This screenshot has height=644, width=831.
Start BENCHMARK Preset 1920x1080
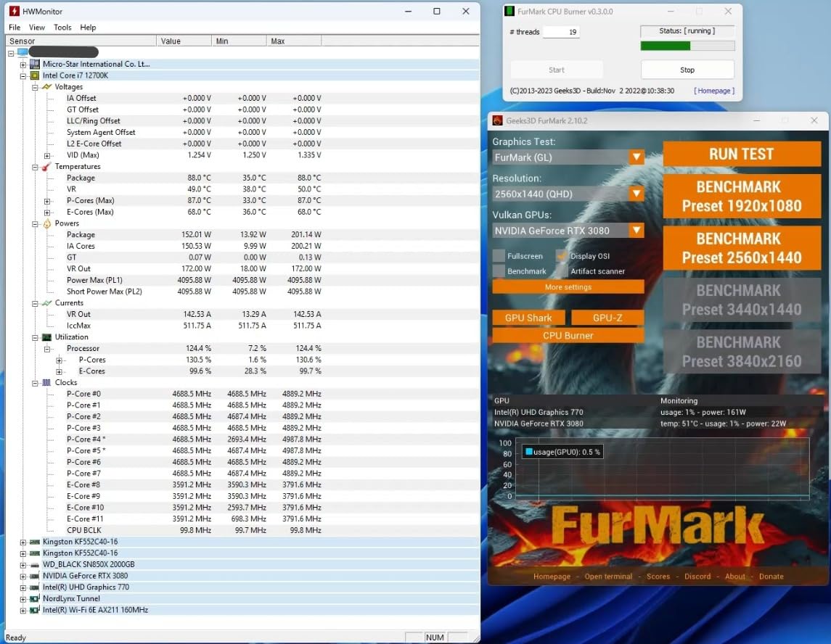pos(742,196)
